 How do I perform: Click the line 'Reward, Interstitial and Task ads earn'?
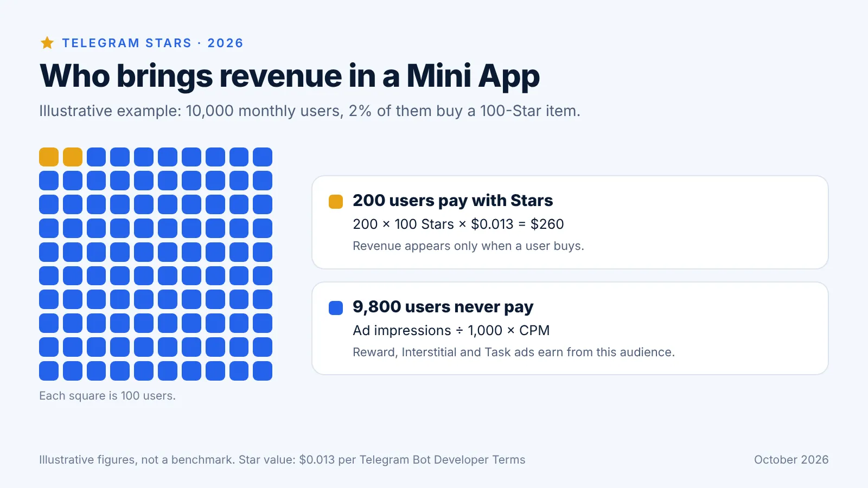[x=514, y=352]
